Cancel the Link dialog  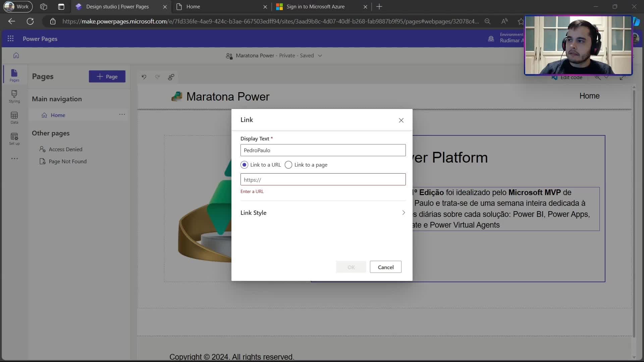click(x=386, y=267)
